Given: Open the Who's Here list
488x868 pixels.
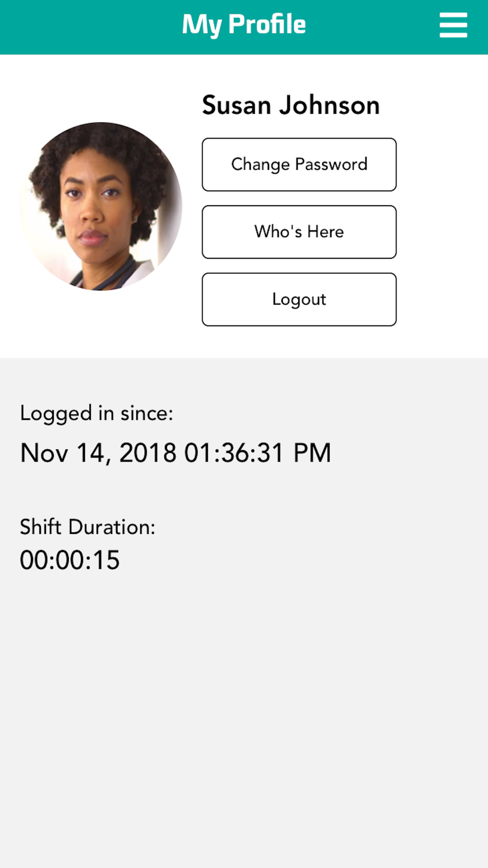Looking at the screenshot, I should tap(299, 232).
